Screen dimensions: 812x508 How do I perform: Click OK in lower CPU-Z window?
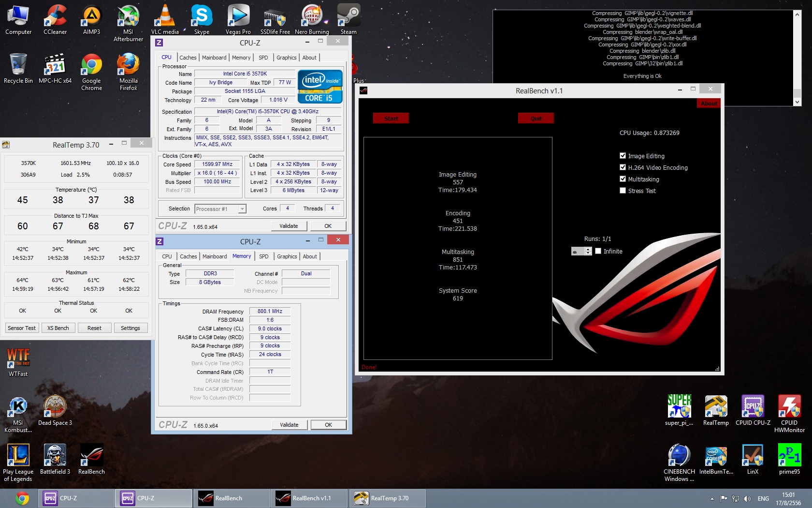pyautogui.click(x=328, y=425)
